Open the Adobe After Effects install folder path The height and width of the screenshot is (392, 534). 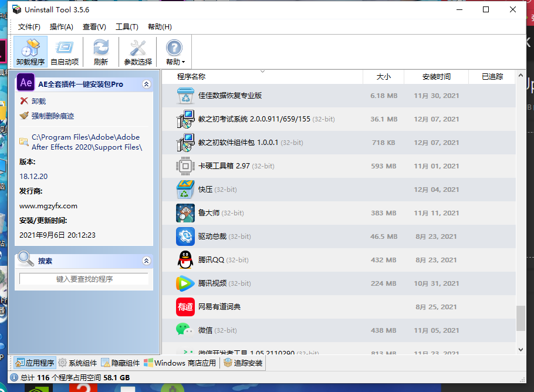[86, 142]
